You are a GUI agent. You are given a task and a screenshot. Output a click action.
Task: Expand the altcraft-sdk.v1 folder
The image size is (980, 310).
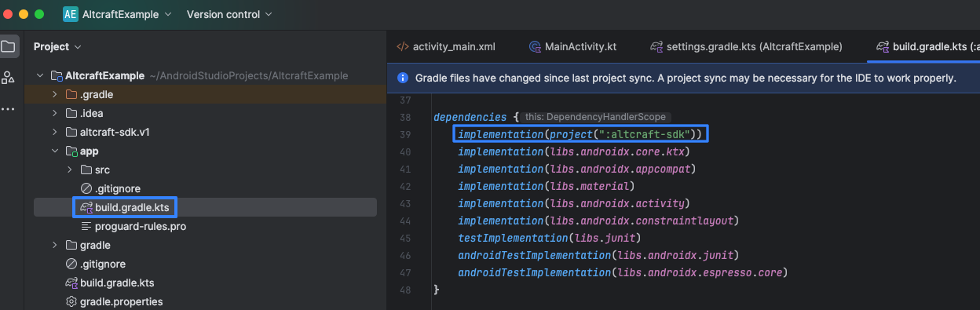[54, 132]
